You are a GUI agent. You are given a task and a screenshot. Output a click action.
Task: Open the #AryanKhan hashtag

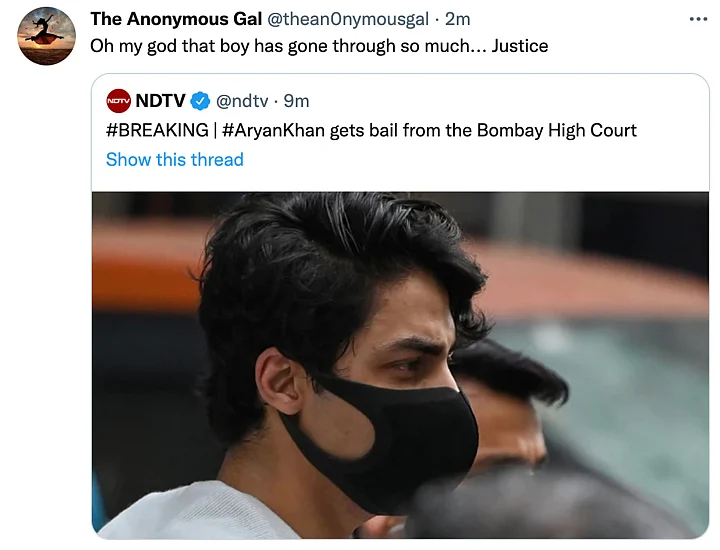(x=273, y=130)
